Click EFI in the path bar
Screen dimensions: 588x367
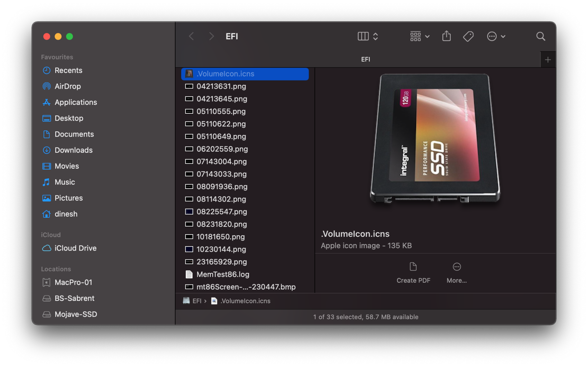(196, 301)
